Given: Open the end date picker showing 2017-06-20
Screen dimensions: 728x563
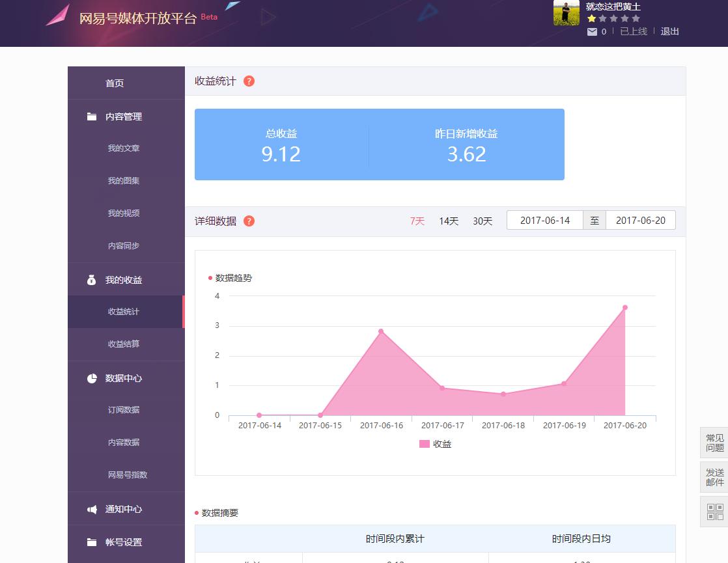Looking at the screenshot, I should [x=640, y=220].
